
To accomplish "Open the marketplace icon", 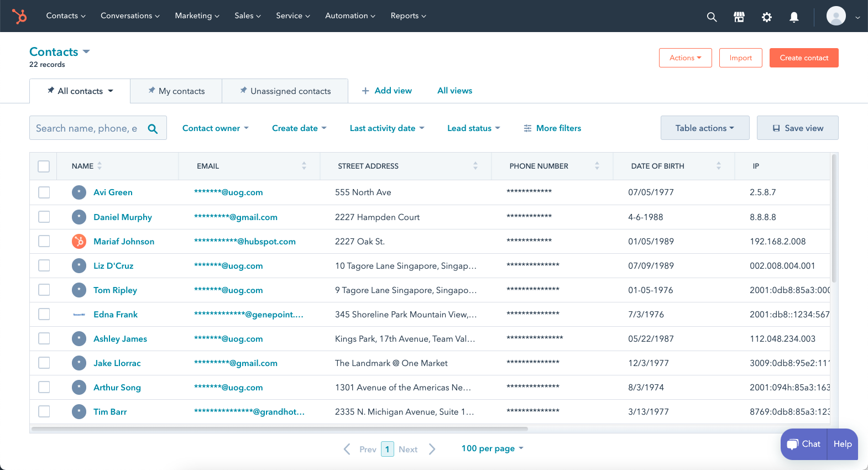I will click(739, 17).
